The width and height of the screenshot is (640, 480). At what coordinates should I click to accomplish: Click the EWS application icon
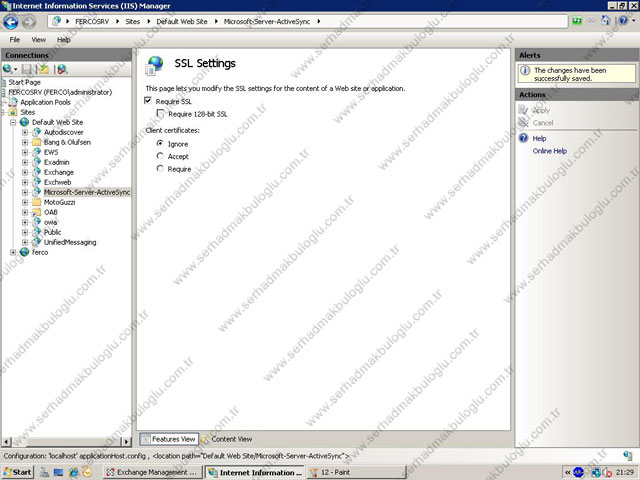pos(36,152)
